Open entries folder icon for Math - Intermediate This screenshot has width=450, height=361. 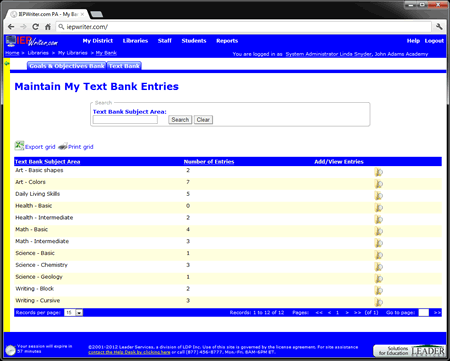click(x=379, y=243)
